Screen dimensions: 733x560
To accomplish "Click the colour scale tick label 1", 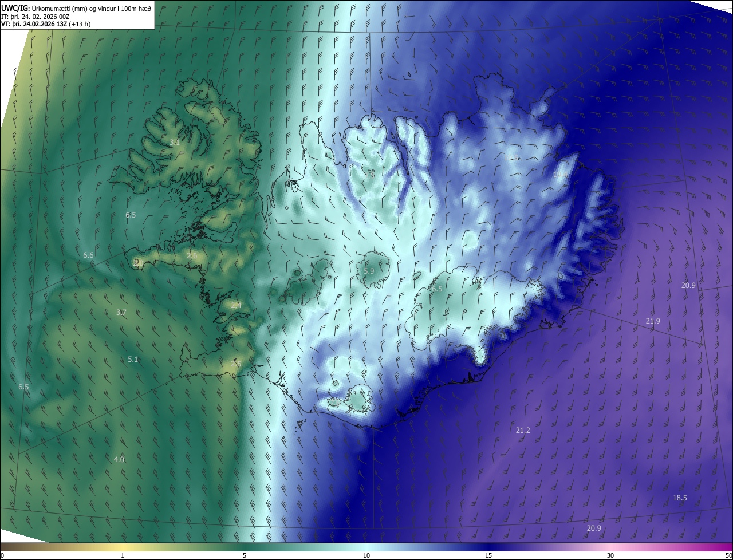I will (123, 555).
